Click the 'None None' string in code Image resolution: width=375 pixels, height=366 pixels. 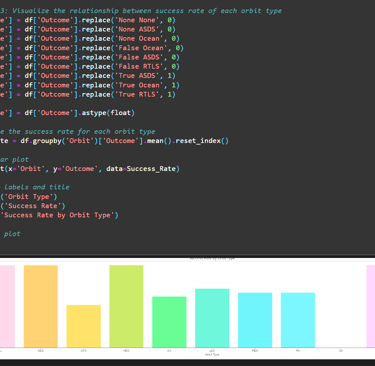click(137, 20)
